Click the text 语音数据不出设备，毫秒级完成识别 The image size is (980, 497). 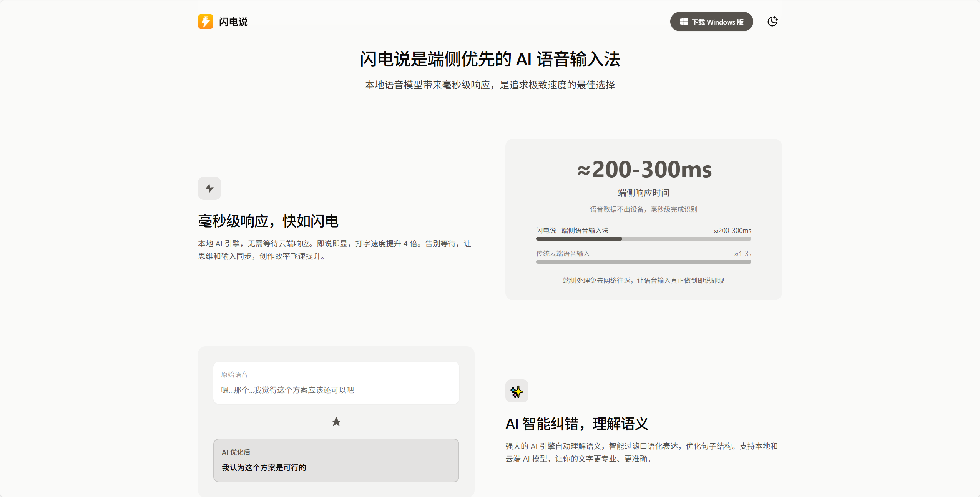(x=644, y=209)
